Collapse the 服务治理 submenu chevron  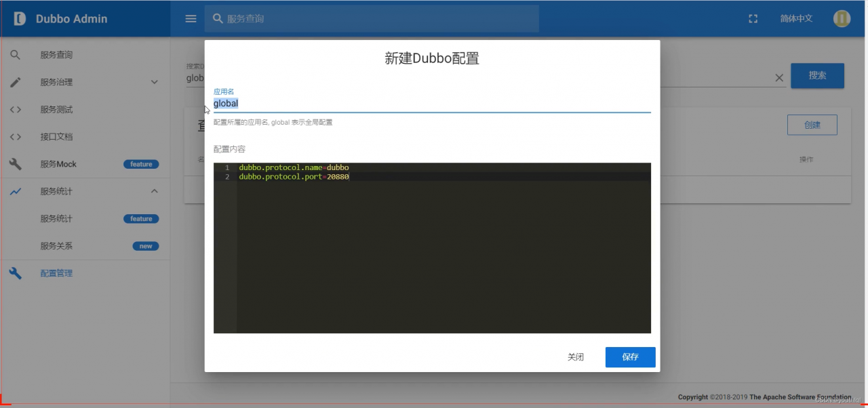154,82
